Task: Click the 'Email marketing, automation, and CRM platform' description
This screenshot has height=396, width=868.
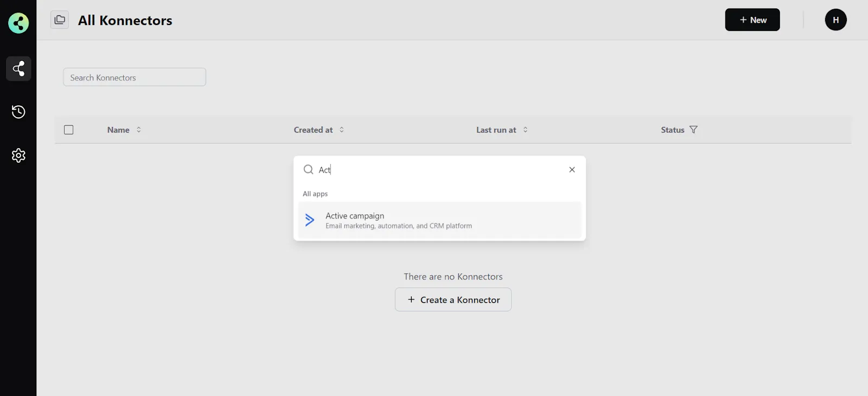Action: pyautogui.click(x=399, y=226)
